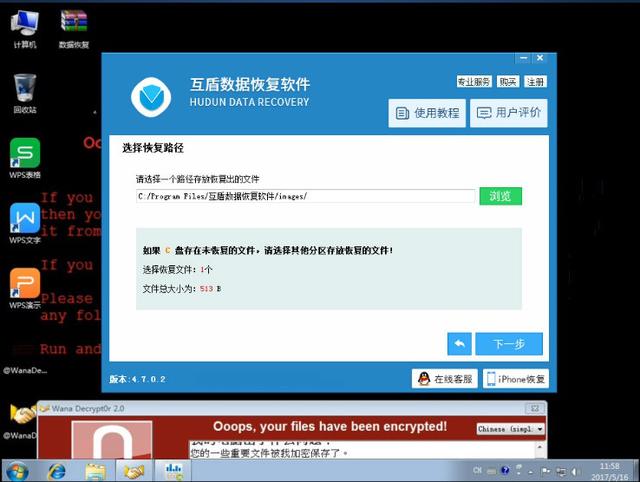Switch to data recovery taskbar button
The width and height of the screenshot is (640, 482).
pos(173,471)
